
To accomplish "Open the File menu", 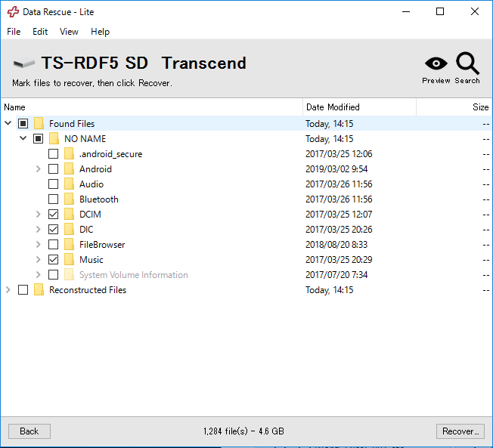I will coord(14,32).
